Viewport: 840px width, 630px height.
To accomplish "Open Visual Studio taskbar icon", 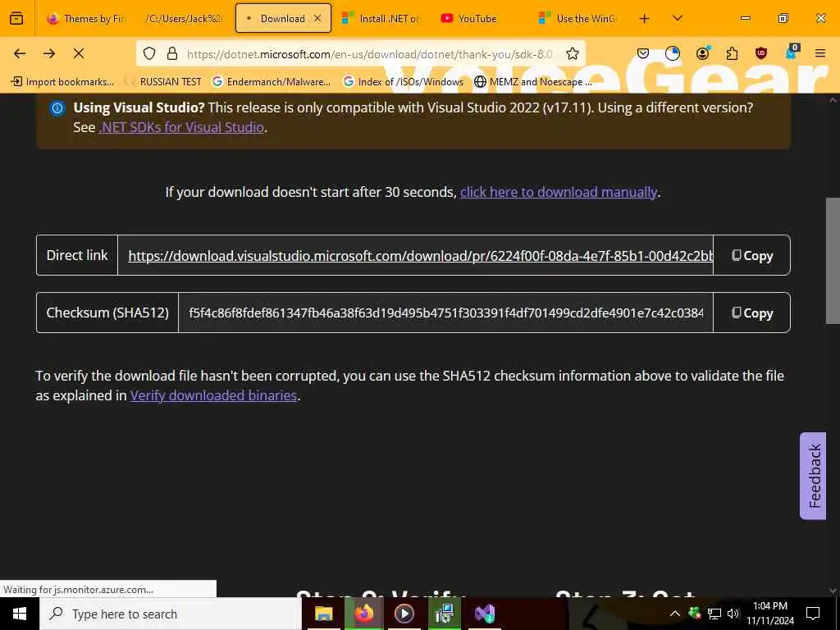I will [x=484, y=614].
